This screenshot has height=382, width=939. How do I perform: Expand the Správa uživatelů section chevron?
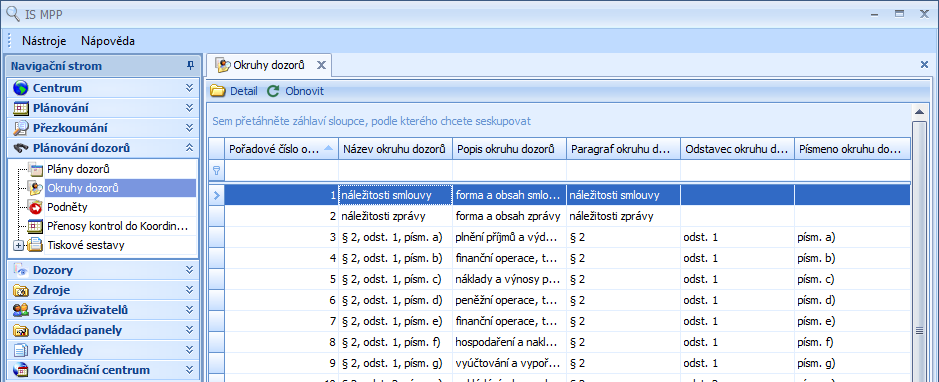coord(189,310)
